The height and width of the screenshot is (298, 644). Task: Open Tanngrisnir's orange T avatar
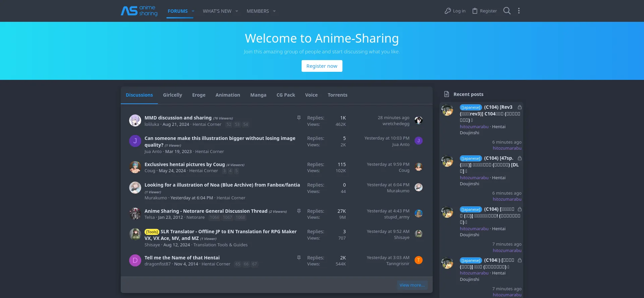(x=419, y=260)
